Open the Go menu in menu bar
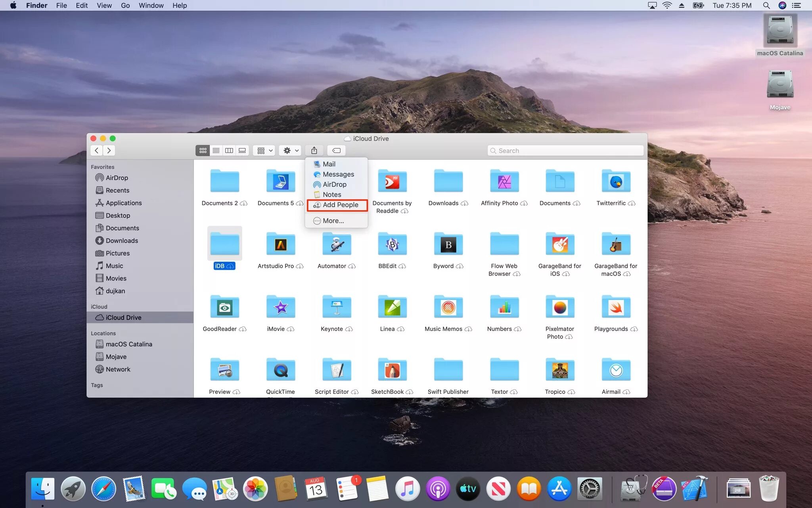 [125, 6]
